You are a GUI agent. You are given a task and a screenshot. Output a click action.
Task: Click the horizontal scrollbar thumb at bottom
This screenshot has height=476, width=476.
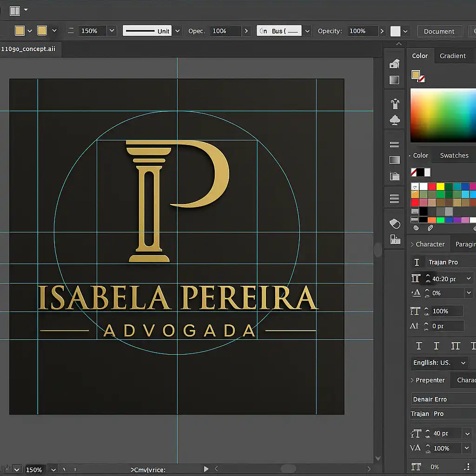pos(288,469)
